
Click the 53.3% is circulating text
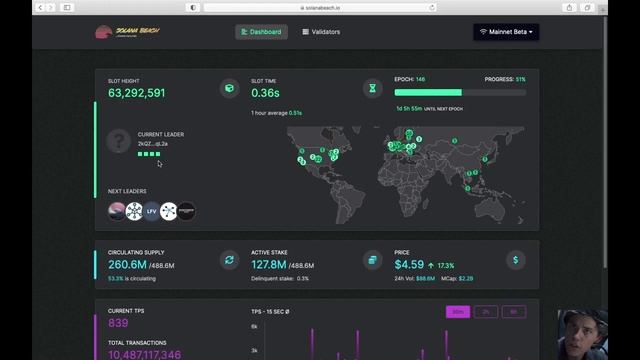[132, 278]
